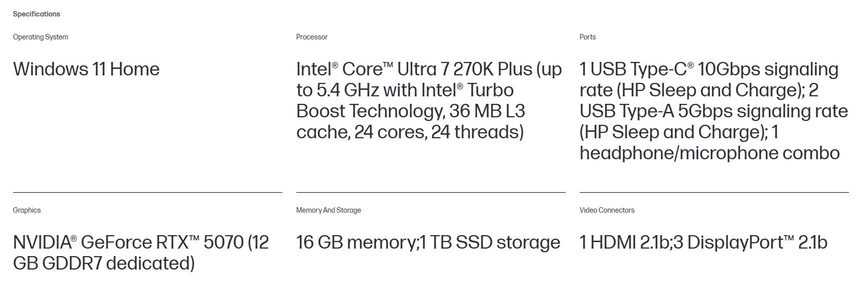Click the Video Connectors label
Image resolution: width=868 pixels, height=303 pixels.
tap(607, 210)
